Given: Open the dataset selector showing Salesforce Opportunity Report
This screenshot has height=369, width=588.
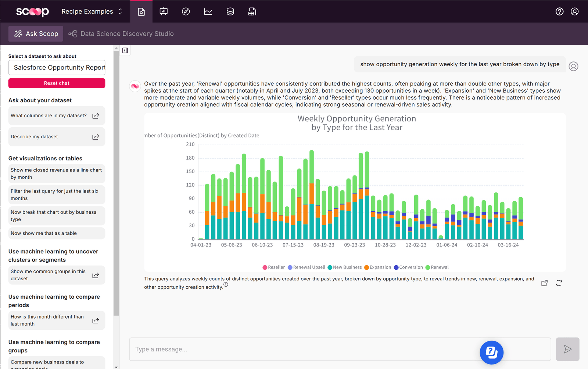Looking at the screenshot, I should (x=57, y=67).
